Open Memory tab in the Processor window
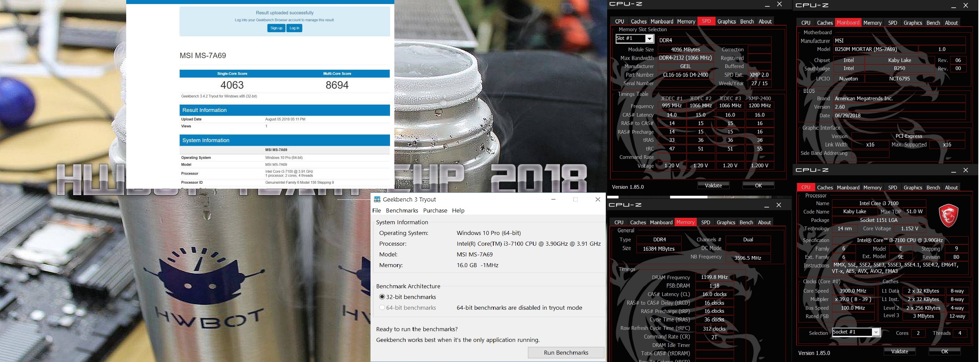This screenshot has width=980, height=362. [872, 188]
